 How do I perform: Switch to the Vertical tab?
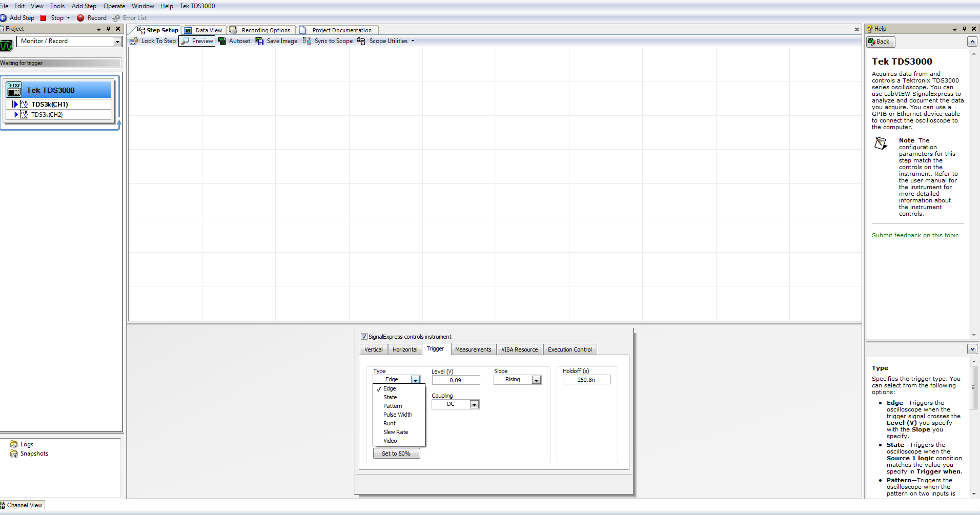click(374, 349)
